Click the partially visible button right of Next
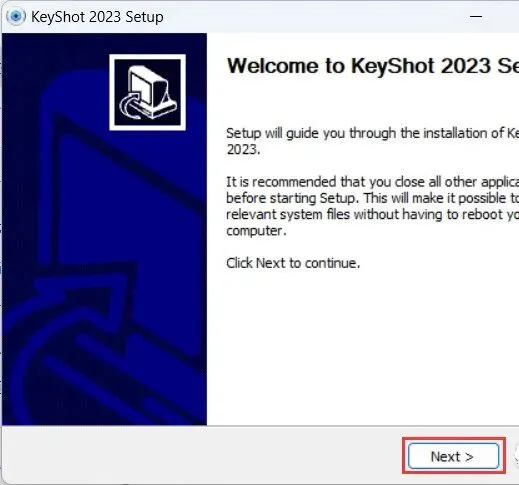 point(516,456)
